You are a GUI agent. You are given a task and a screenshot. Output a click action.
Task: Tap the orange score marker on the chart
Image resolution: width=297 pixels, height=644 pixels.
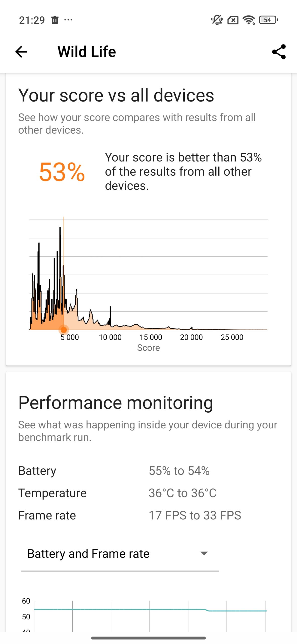click(64, 330)
